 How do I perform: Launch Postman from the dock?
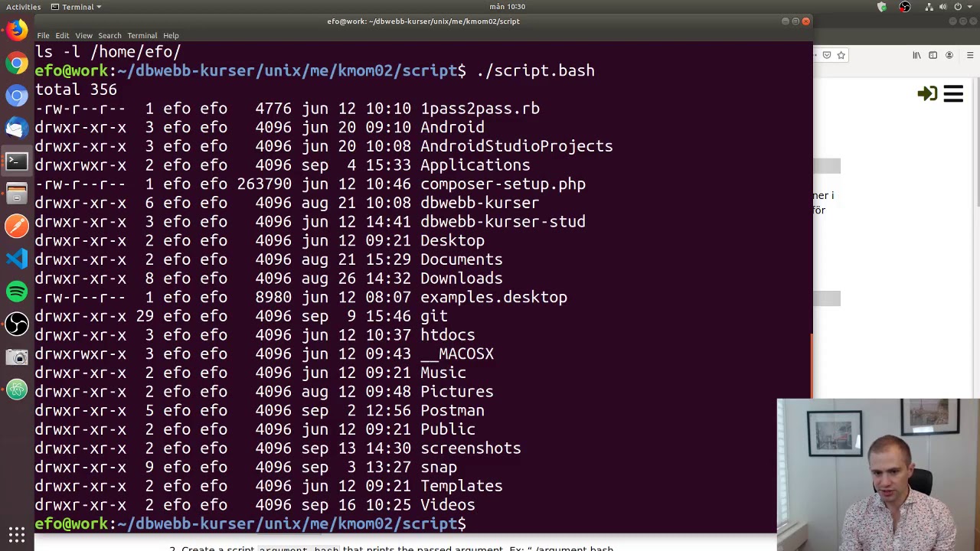tap(17, 226)
